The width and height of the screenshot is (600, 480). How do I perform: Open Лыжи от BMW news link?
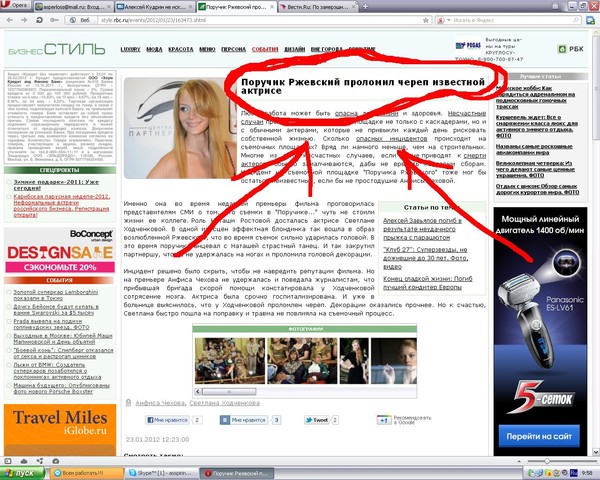pyautogui.click(x=57, y=371)
